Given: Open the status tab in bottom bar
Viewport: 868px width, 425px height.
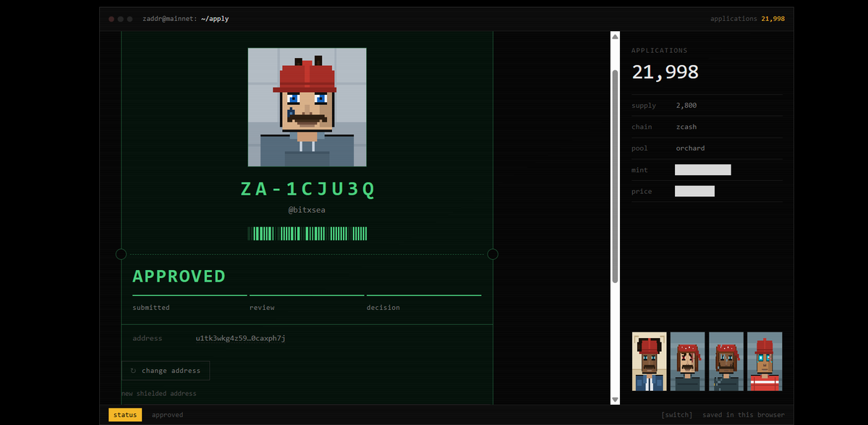Looking at the screenshot, I should pos(125,415).
